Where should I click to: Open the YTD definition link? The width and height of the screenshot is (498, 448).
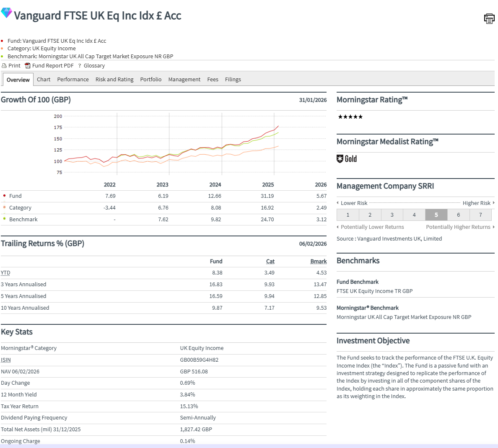coord(5,272)
